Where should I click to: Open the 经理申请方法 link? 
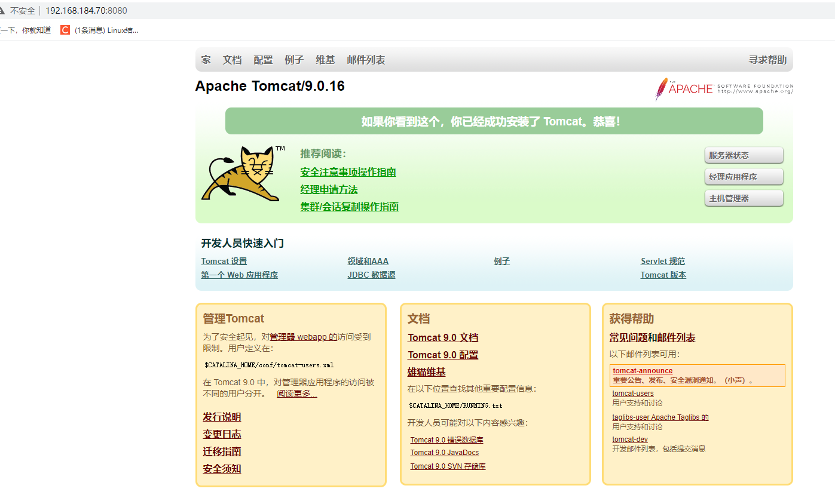tap(329, 189)
